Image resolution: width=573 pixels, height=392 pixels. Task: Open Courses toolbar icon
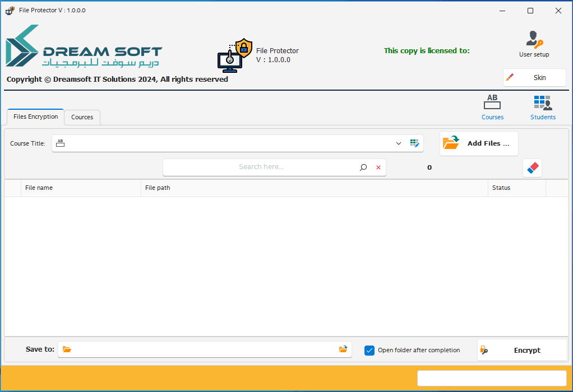492,107
